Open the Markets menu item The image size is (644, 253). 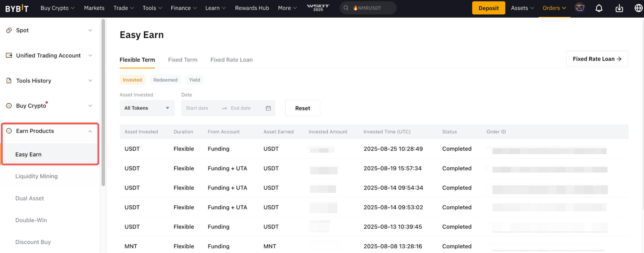tap(94, 8)
